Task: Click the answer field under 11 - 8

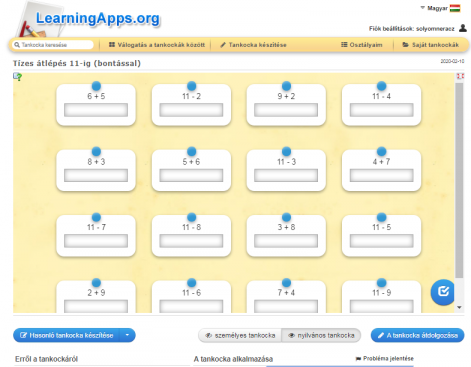Action: [191, 241]
